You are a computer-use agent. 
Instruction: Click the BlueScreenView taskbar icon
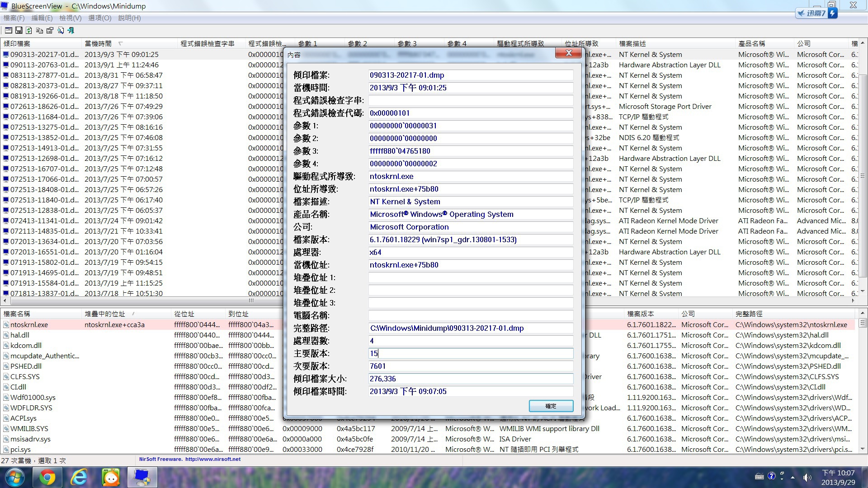[x=142, y=477]
